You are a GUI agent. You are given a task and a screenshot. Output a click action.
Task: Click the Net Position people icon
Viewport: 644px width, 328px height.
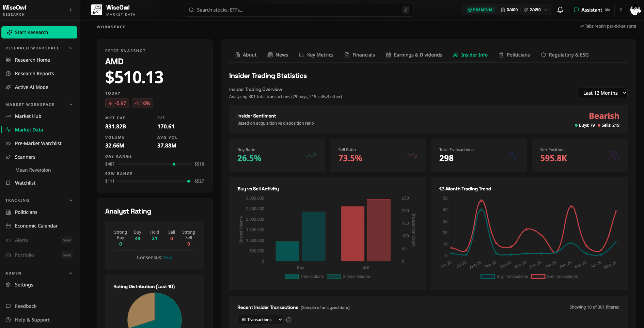[614, 155]
